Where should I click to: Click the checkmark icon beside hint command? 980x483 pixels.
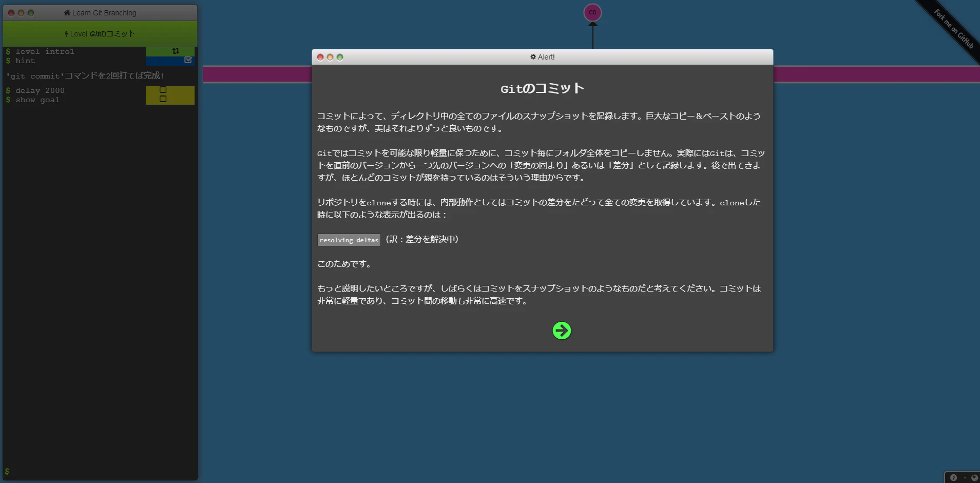point(188,60)
